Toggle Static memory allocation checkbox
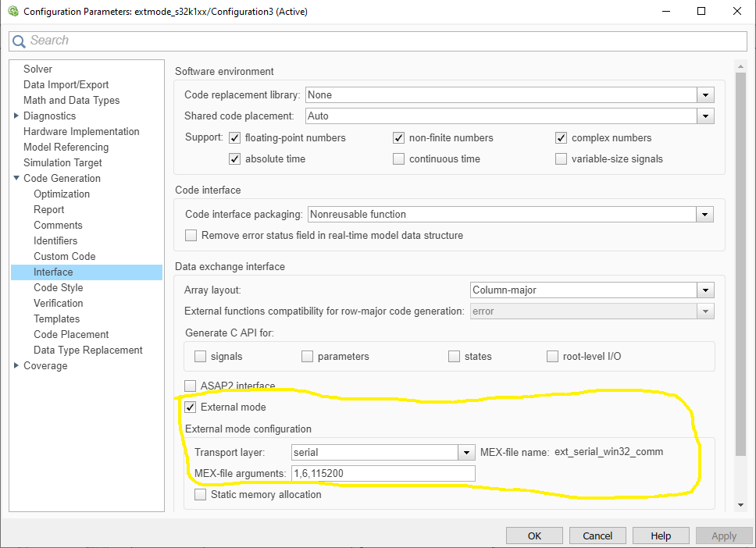Image resolution: width=756 pixels, height=548 pixels. click(x=201, y=494)
